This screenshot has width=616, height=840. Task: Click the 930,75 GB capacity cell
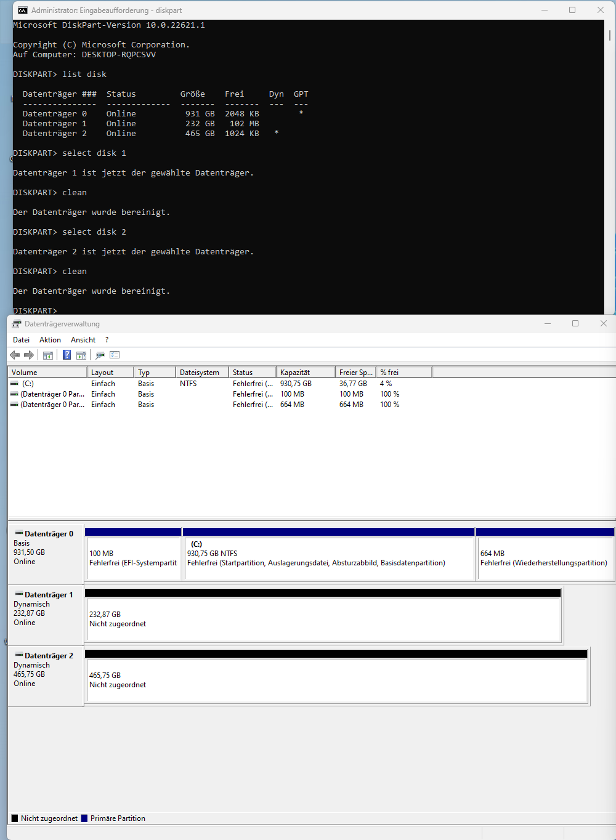296,384
